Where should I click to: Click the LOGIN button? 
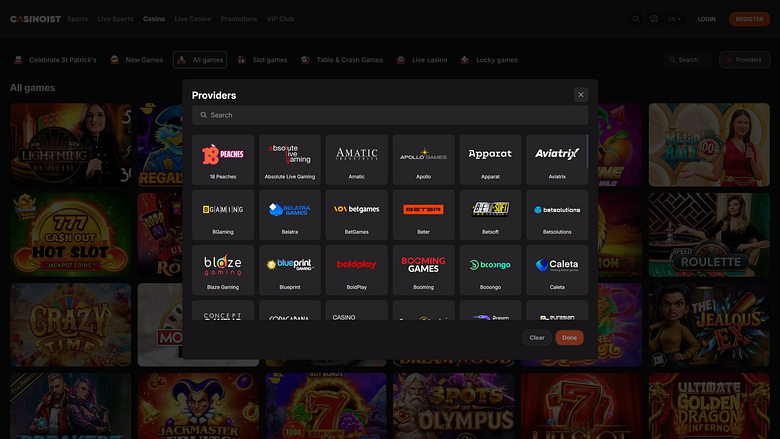coord(706,19)
